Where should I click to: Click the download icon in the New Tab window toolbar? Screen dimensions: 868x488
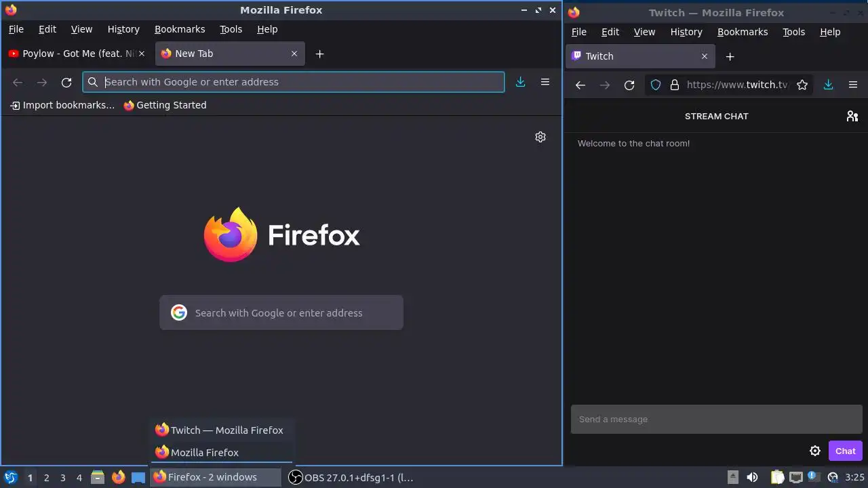pyautogui.click(x=520, y=82)
